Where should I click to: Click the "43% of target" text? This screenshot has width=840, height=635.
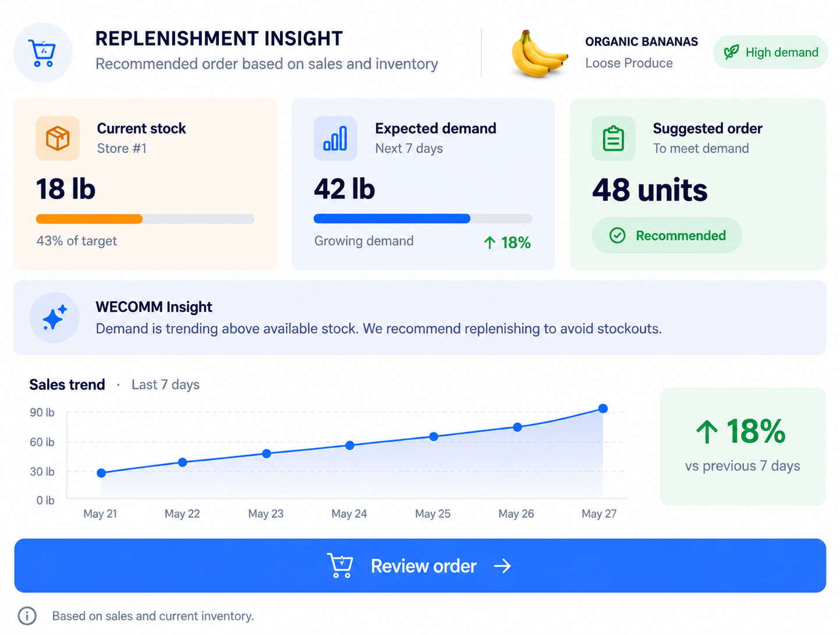(x=77, y=241)
